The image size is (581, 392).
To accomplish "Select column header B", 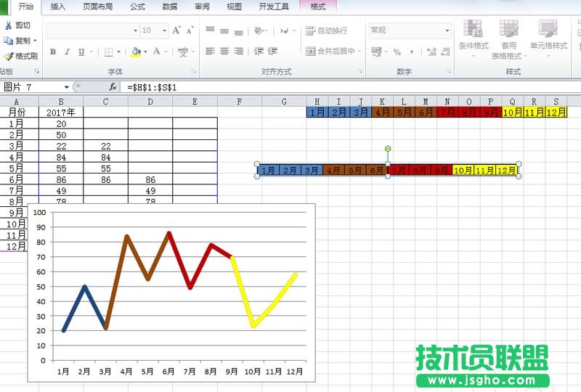I will coord(61,102).
